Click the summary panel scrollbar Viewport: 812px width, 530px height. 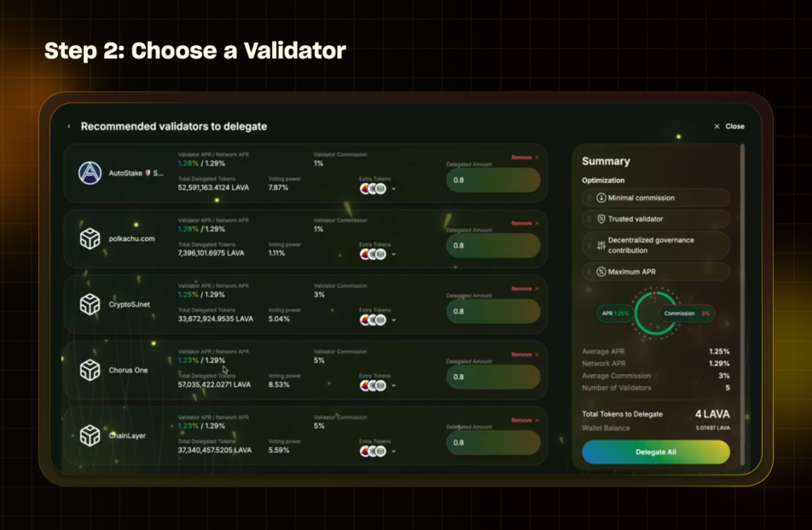742,305
